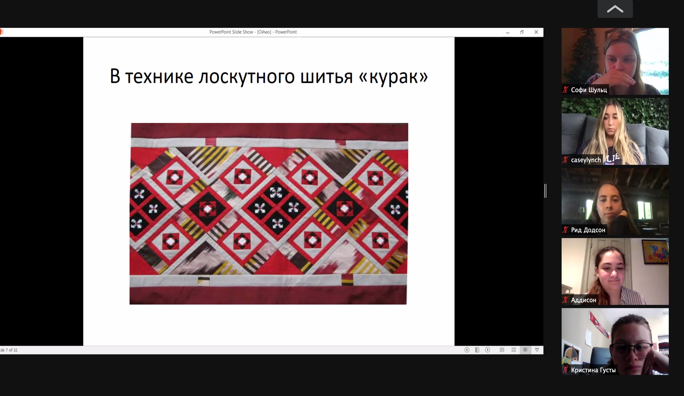Image resolution: width=684 pixels, height=396 pixels.
Task: Minimize the PowerPoint Slide Show window
Action: point(508,32)
